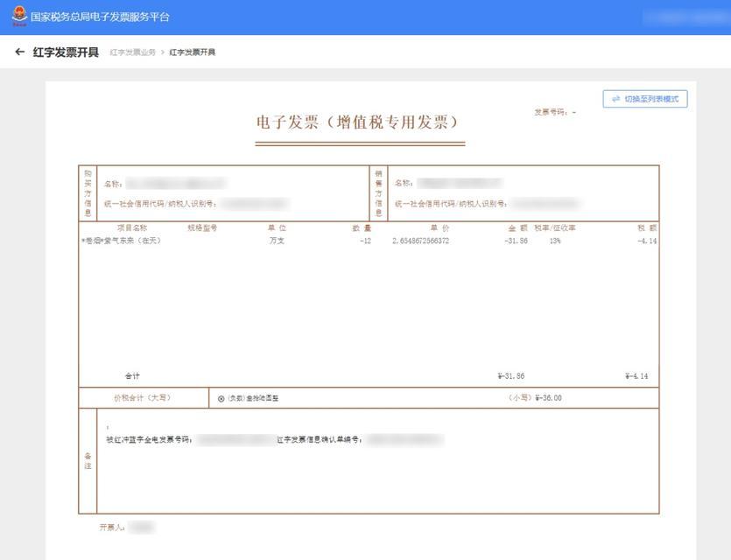Click amount -31.86 in item row
Viewport: 731px width, 560px height.
point(516,241)
